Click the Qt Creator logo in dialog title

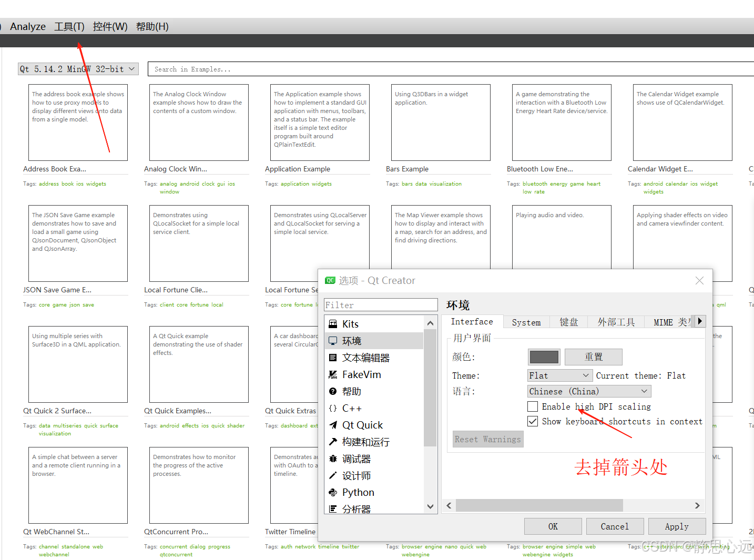(x=330, y=280)
